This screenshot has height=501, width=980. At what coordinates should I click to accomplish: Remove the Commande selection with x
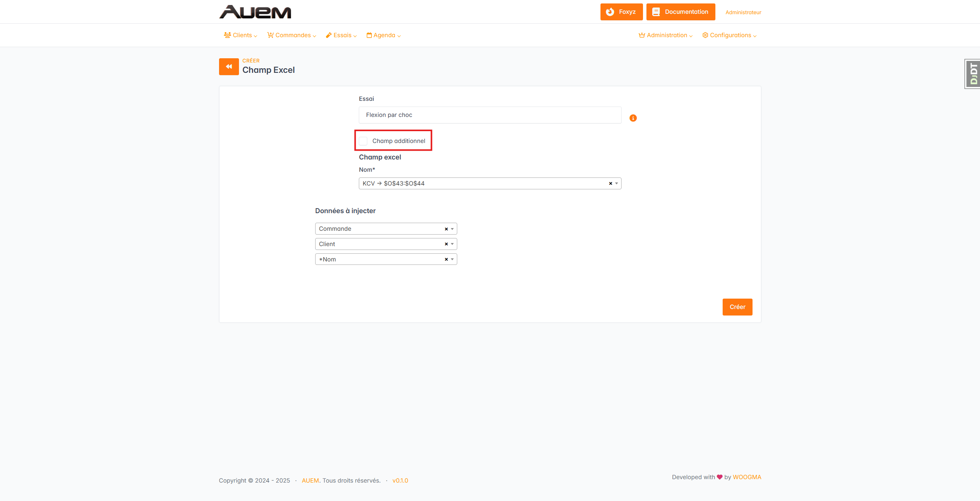point(446,229)
